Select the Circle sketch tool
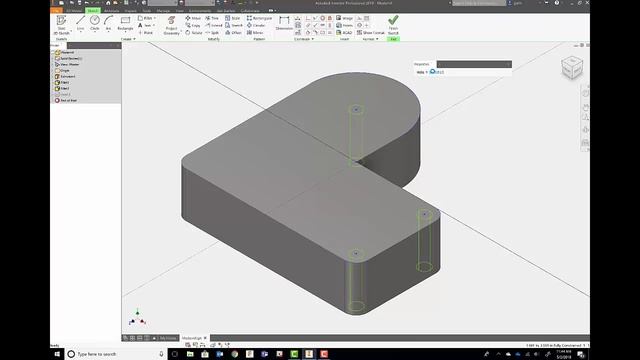 95,23
